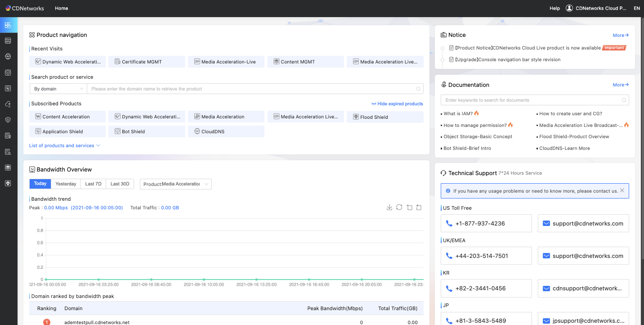The width and height of the screenshot is (644, 325).
Task: Go to Home in top navigation
Action: point(61,8)
